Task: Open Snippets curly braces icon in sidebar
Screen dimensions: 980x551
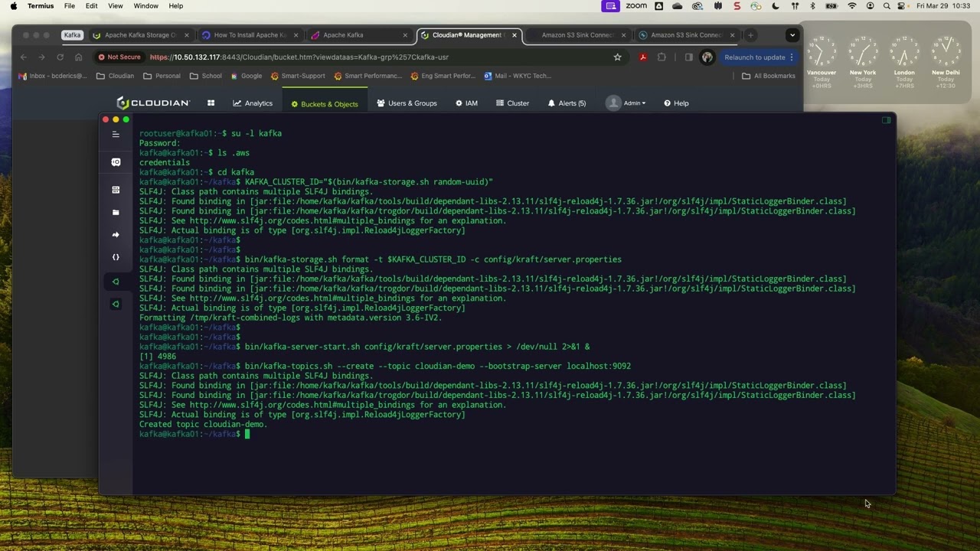Action: (116, 257)
